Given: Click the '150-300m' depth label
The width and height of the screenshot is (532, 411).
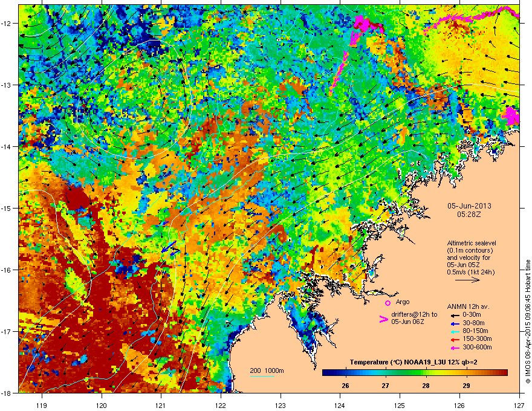Looking at the screenshot, I should click(x=477, y=338).
